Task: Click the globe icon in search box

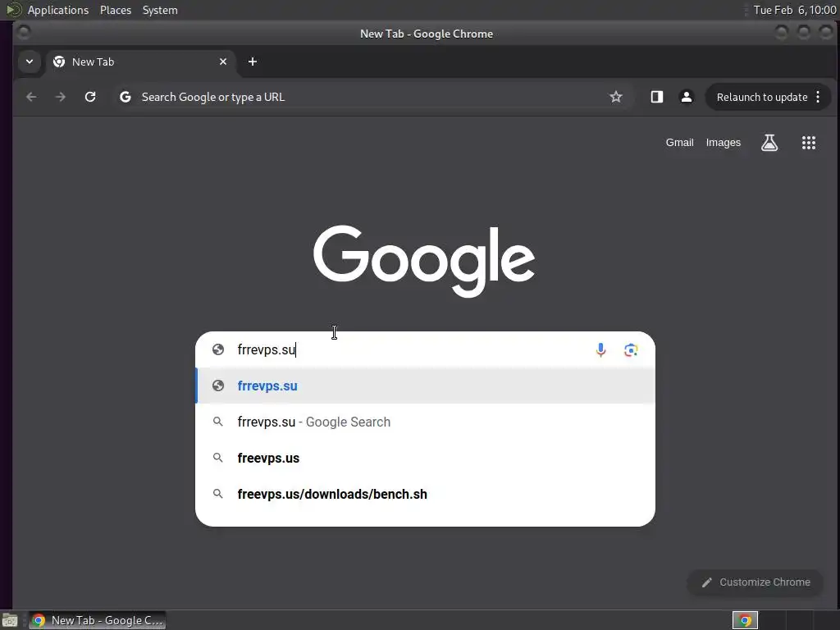Action: tap(218, 349)
